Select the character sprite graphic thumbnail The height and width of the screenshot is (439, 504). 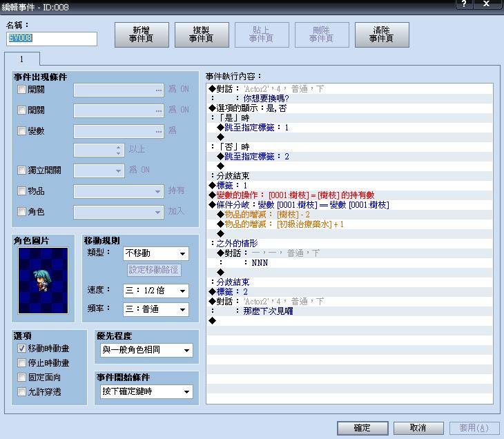[43, 280]
